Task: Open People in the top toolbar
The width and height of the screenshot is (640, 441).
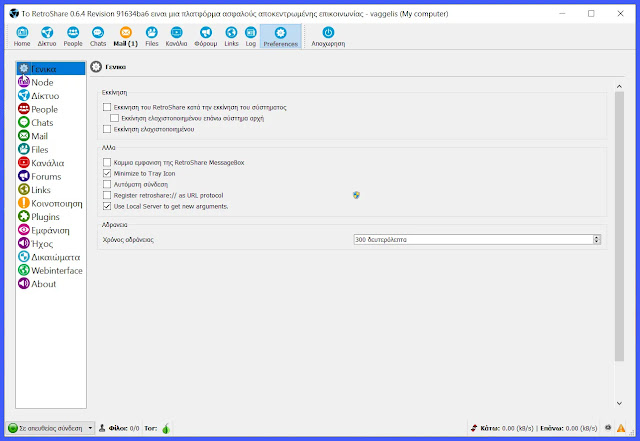Action: 73,36
